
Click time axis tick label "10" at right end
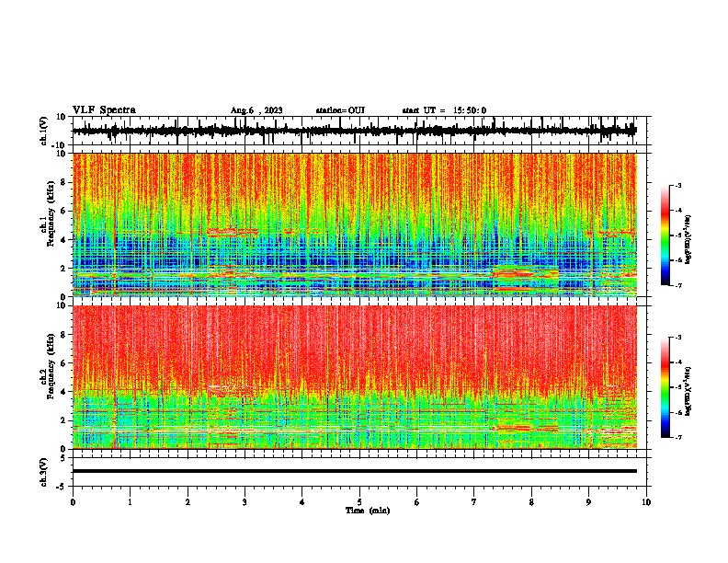[x=646, y=502]
